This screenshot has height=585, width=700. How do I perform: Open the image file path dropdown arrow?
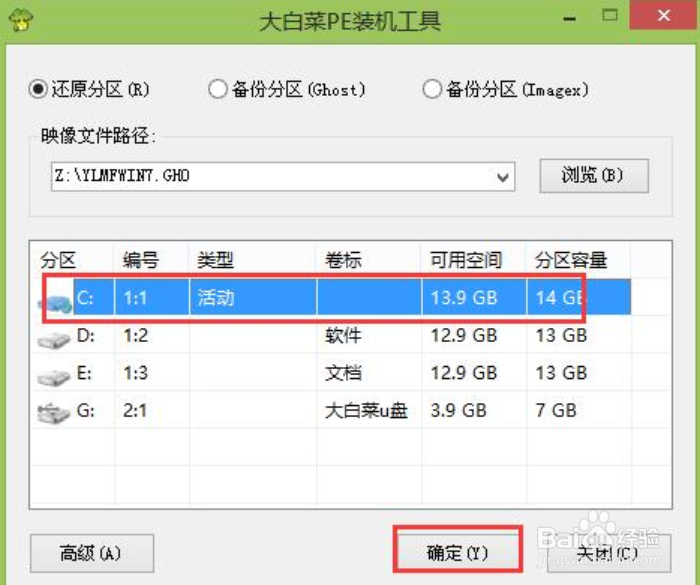[503, 177]
